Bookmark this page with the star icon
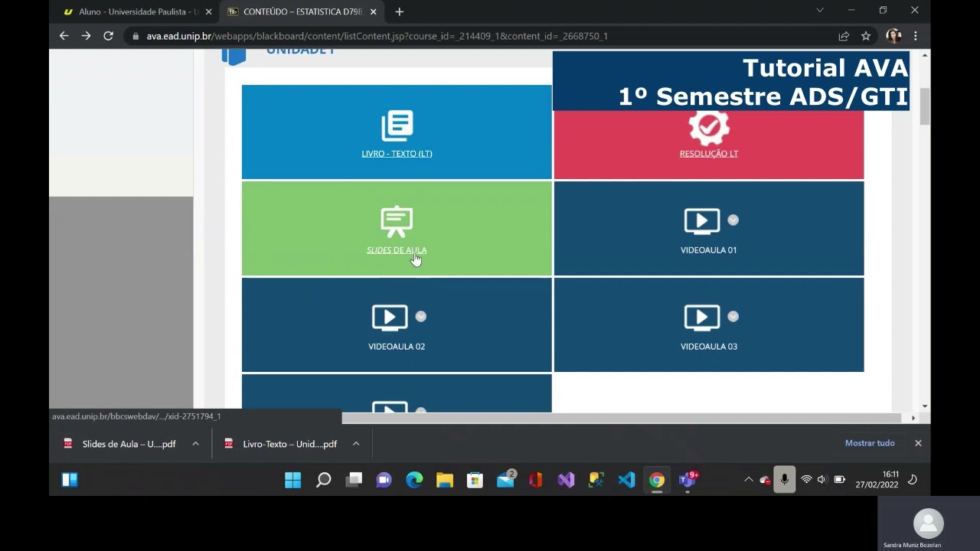 point(866,36)
